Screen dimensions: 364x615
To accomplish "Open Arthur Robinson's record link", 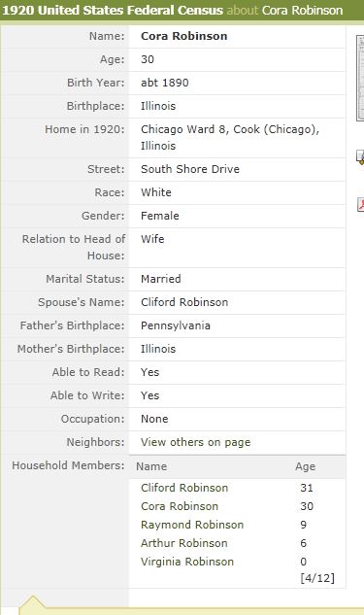I will [x=183, y=543].
